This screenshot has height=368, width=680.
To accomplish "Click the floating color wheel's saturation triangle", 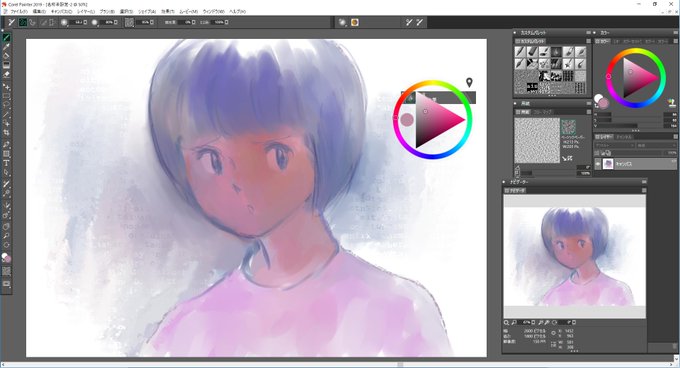I will [x=436, y=120].
